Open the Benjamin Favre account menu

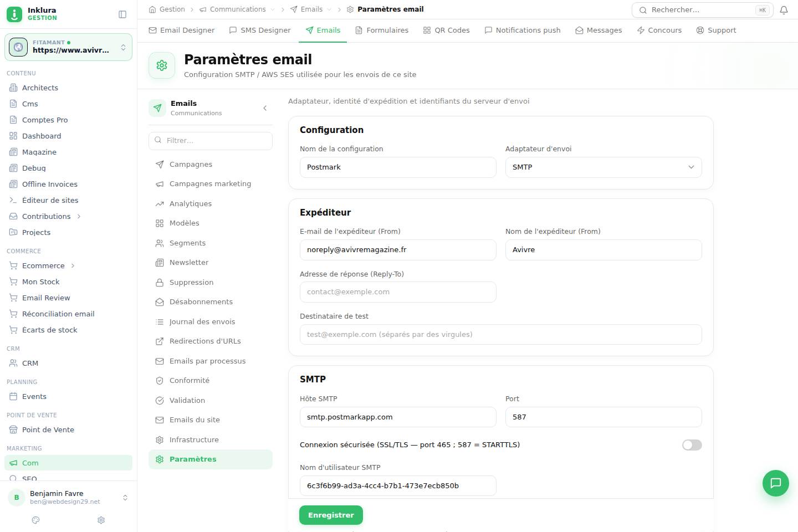(68, 497)
